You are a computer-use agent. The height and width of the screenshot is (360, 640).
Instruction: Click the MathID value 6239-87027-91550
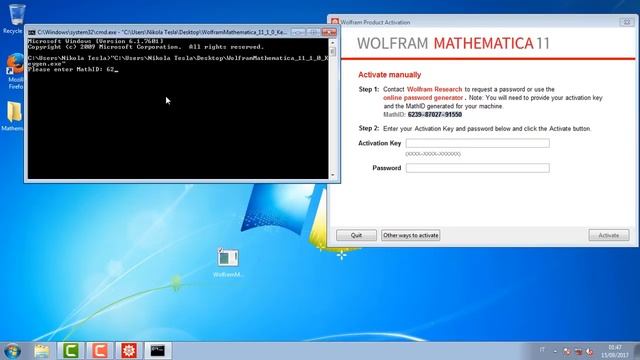pos(435,115)
